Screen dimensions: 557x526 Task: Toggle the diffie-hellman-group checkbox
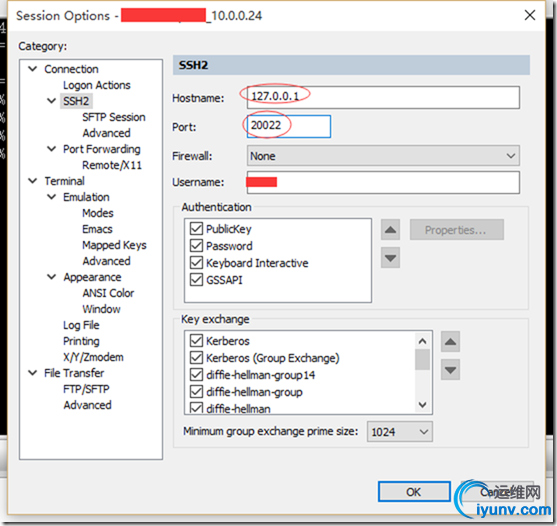tap(196, 392)
